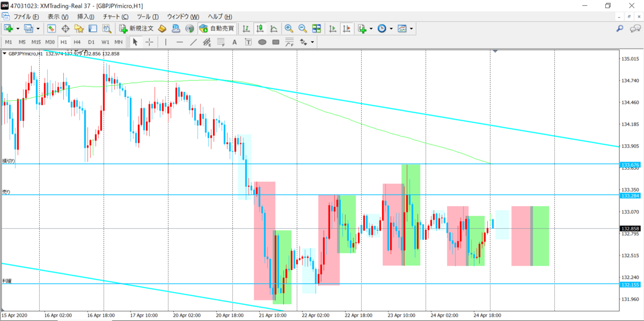644x321 pixels.
Task: Toggle chart auto scroll
Action: (x=333, y=28)
